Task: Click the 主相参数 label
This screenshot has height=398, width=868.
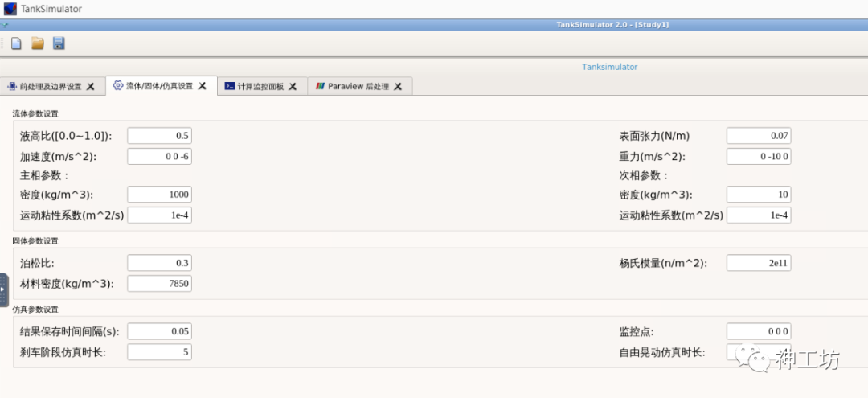Action: (x=44, y=175)
